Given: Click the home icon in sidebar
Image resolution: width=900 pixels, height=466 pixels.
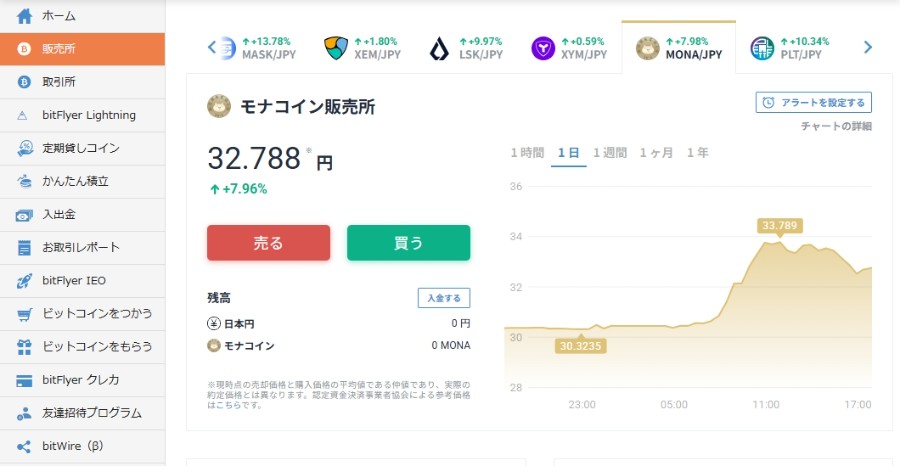Looking at the screenshot, I should point(24,16).
